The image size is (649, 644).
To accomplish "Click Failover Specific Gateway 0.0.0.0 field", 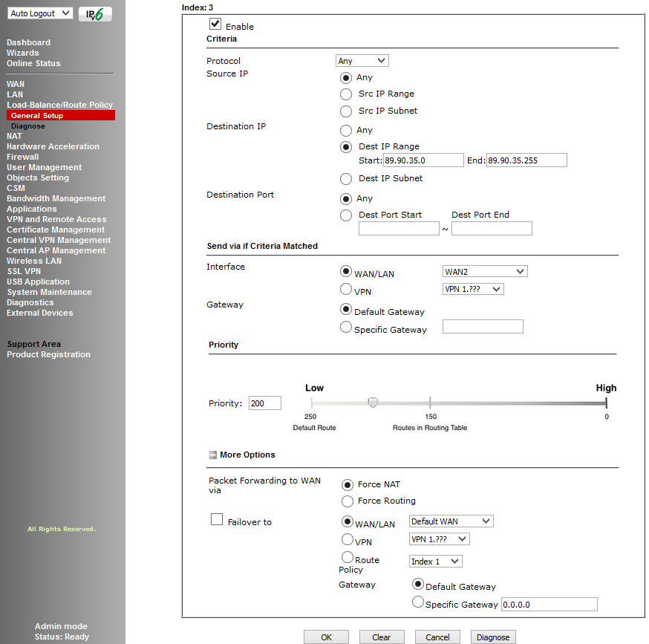I will [549, 604].
